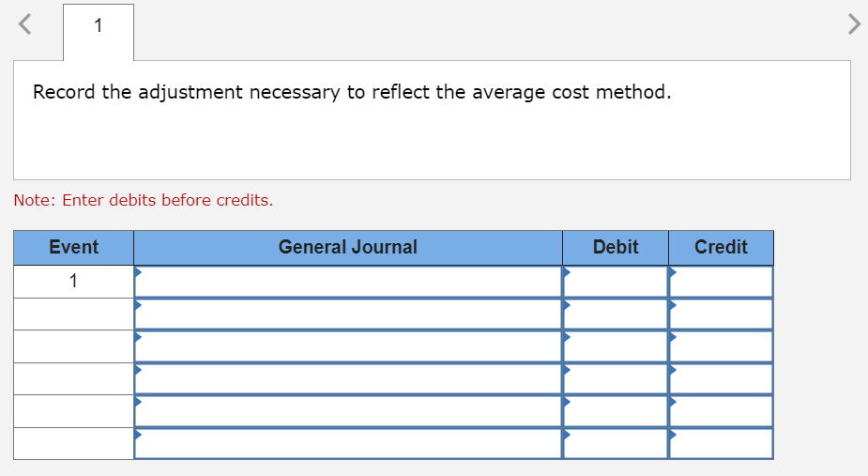Click the Credit cell in sixth row
This screenshot has width=868, height=476.
[722, 443]
